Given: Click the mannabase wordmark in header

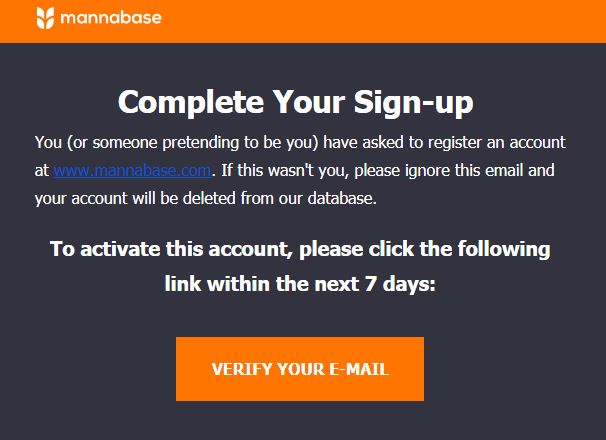Looking at the screenshot, I should 111,18.
